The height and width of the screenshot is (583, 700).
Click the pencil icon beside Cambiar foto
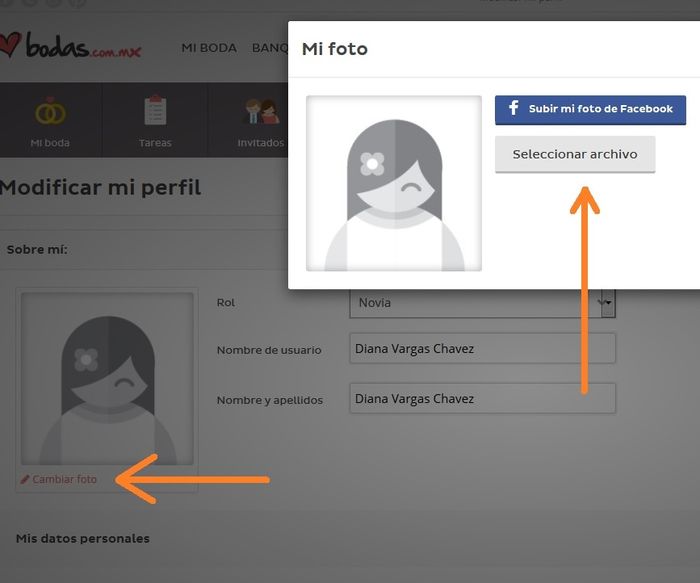point(25,480)
